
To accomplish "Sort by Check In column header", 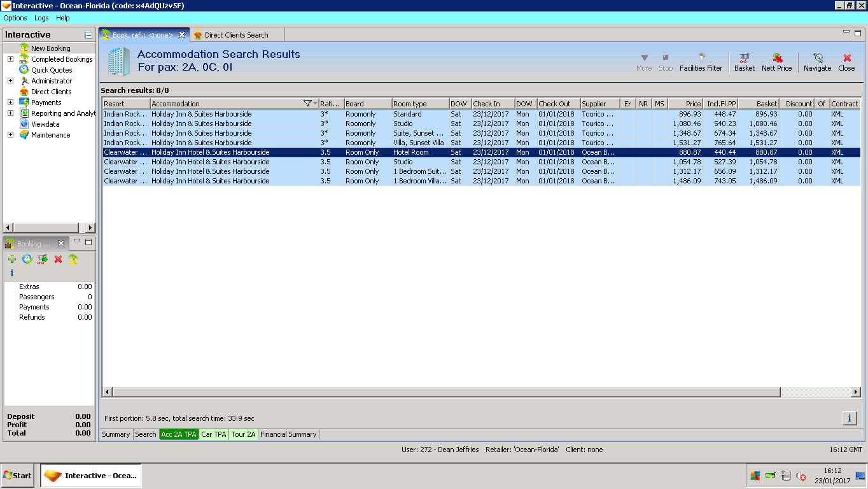I will coord(493,104).
